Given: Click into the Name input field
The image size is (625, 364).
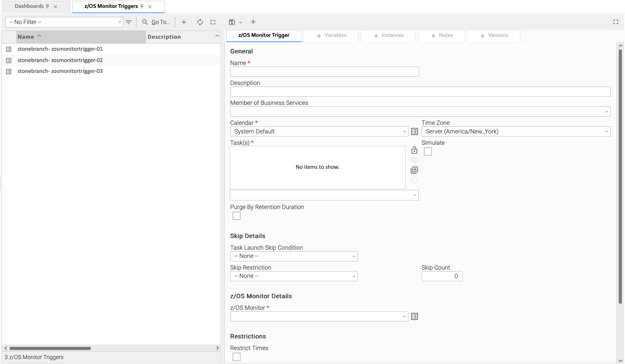Looking at the screenshot, I should 324,72.
